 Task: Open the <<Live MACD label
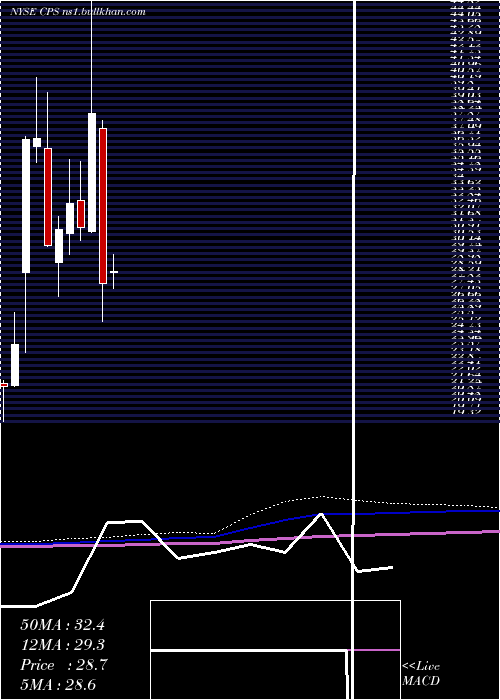click(421, 674)
